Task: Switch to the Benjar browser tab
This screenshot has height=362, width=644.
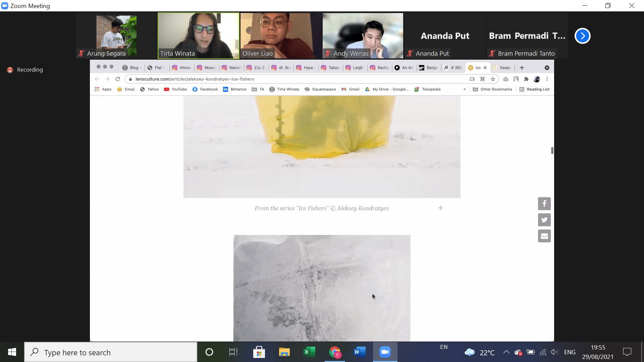Action: 429,68
